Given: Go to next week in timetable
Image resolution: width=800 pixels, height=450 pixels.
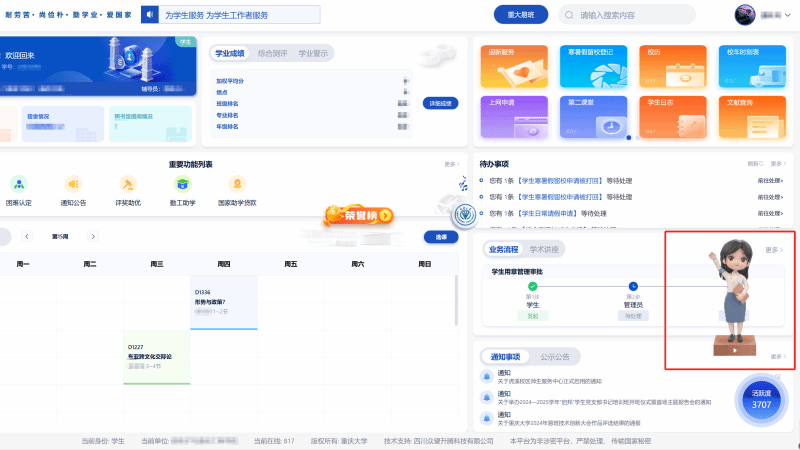Looking at the screenshot, I should coord(93,236).
